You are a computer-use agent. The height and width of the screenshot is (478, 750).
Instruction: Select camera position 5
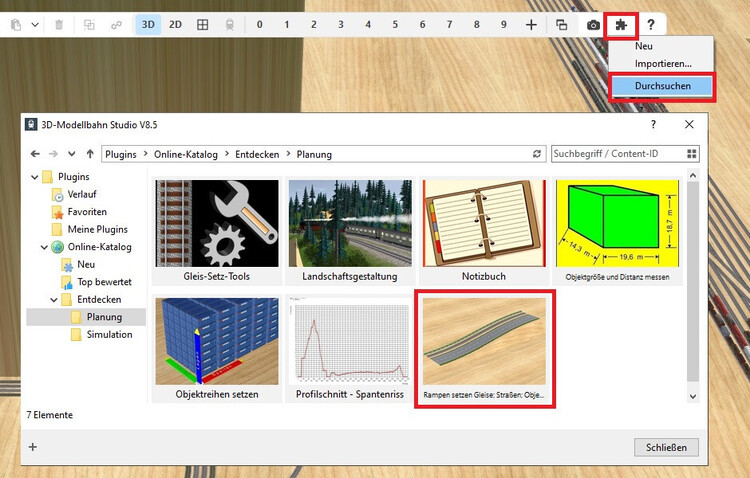[x=395, y=24]
